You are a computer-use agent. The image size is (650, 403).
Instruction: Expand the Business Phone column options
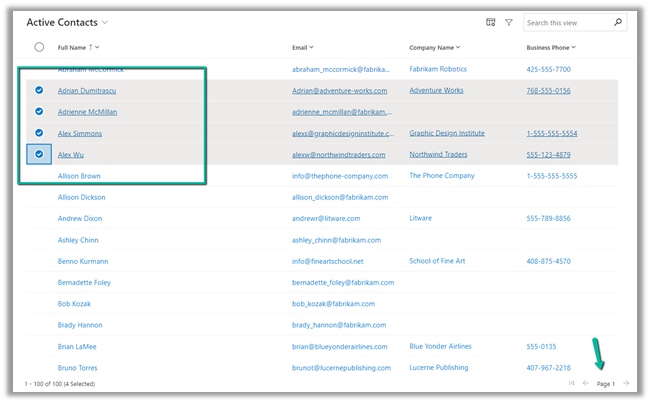573,47
